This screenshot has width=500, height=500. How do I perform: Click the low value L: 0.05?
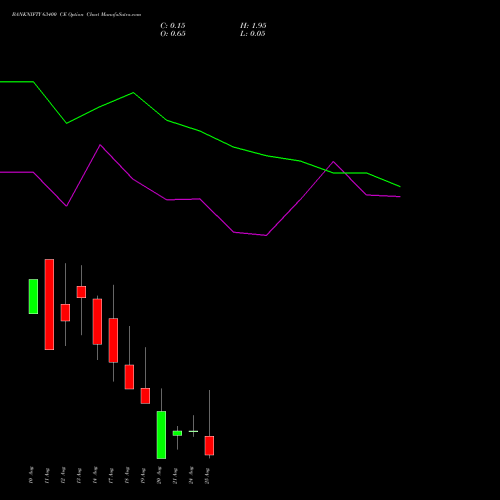click(x=253, y=34)
